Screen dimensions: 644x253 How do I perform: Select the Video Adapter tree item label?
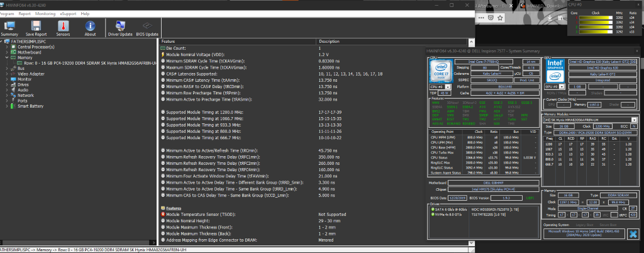point(31,74)
